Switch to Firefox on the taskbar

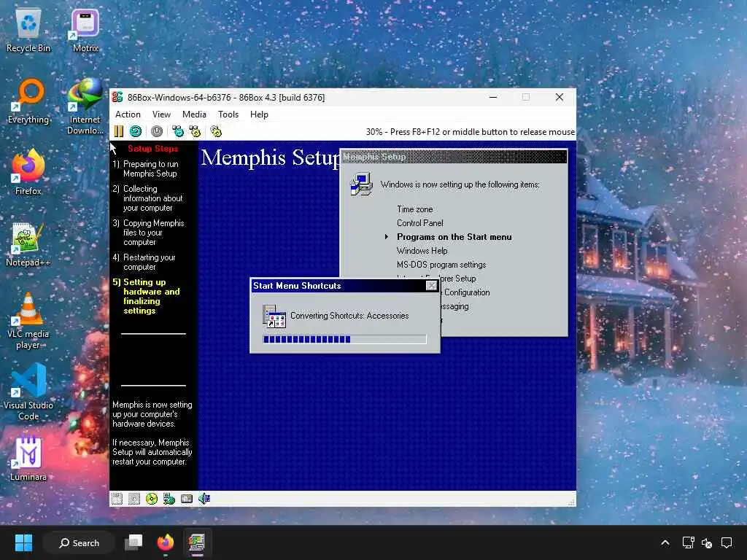(x=166, y=542)
